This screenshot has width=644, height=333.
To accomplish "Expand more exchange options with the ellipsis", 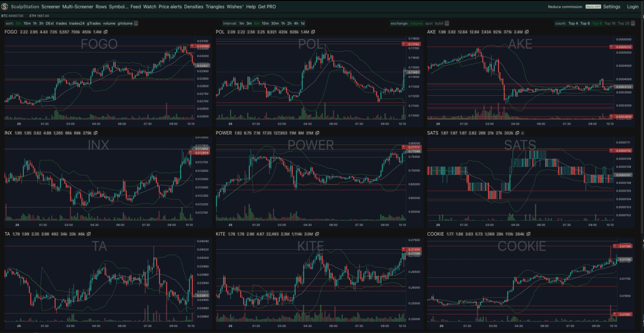I will [x=447, y=23].
